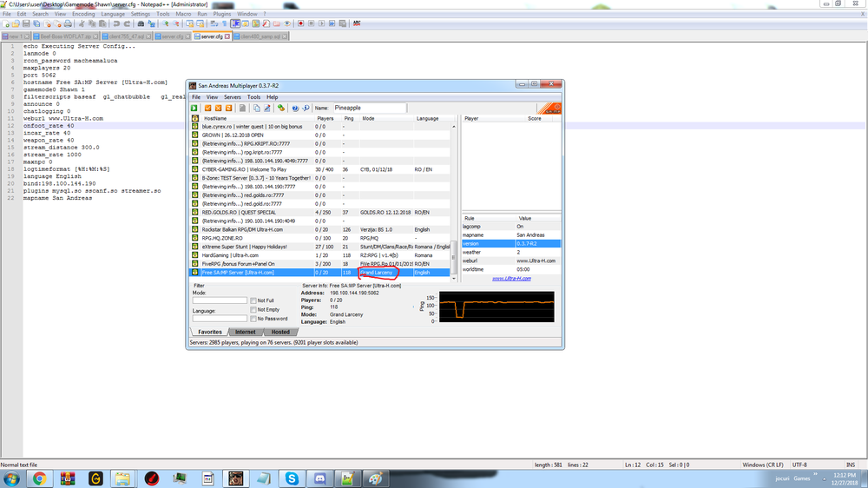Click the Settings icon in SA-MP toolbar
The image size is (868, 488).
(x=281, y=108)
